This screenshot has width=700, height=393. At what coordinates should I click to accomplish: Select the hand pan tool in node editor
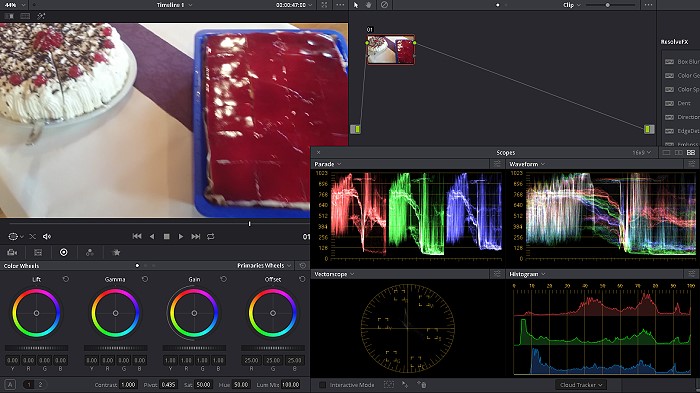(x=369, y=5)
